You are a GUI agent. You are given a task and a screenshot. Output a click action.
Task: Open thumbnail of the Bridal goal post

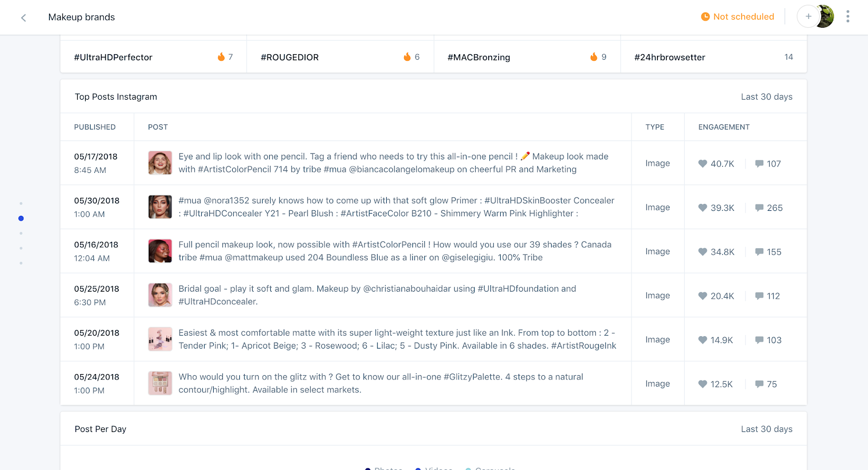(160, 295)
